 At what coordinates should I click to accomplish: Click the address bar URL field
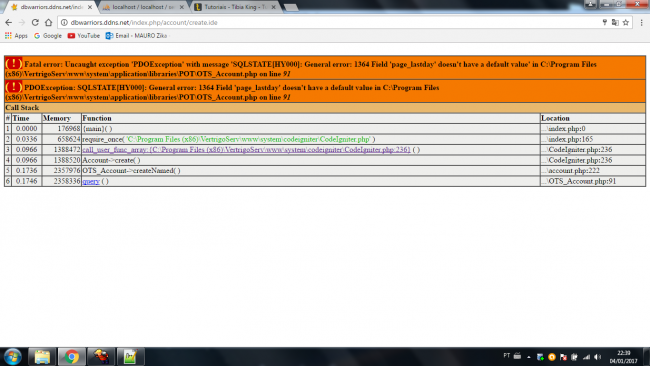click(x=332, y=22)
